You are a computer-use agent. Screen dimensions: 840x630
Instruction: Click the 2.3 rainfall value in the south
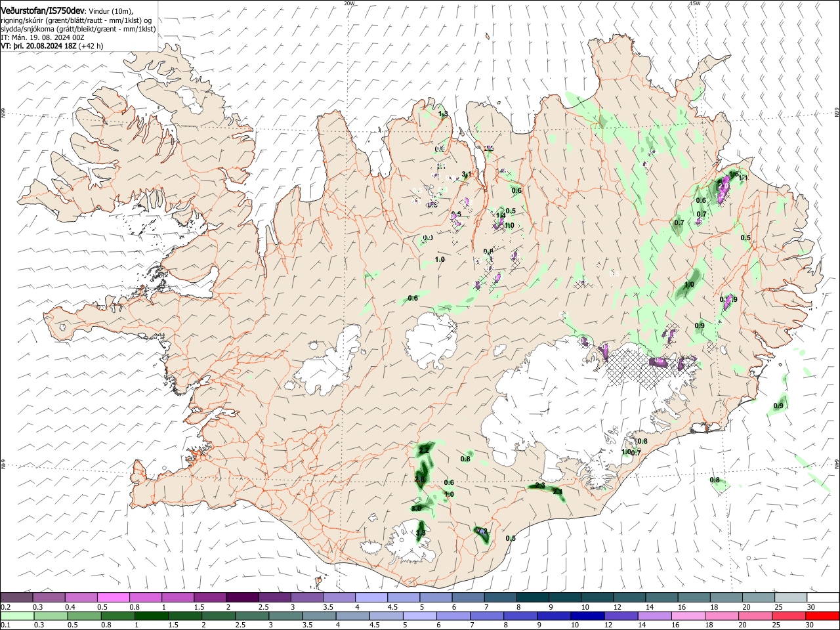(x=540, y=485)
